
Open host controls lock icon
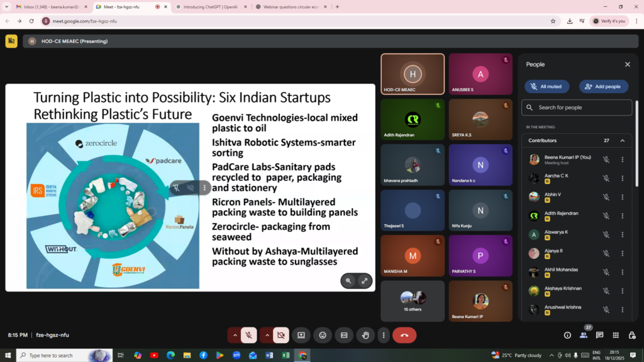tap(632, 335)
